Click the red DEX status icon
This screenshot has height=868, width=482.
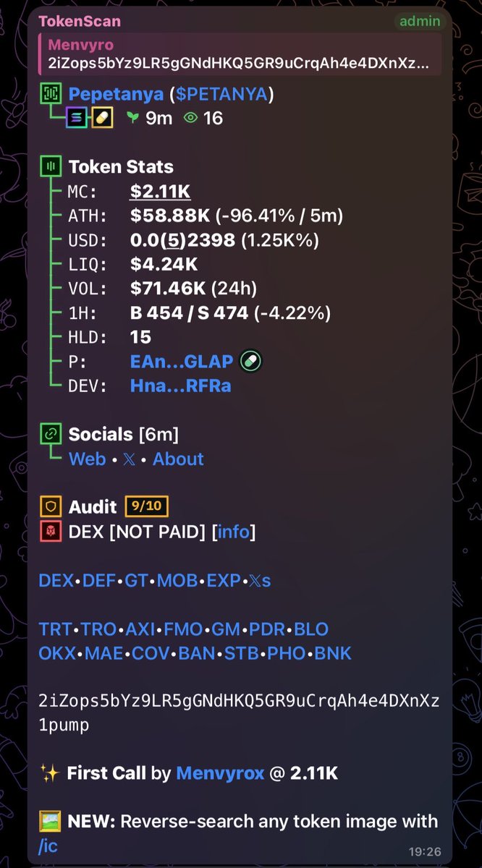point(50,532)
